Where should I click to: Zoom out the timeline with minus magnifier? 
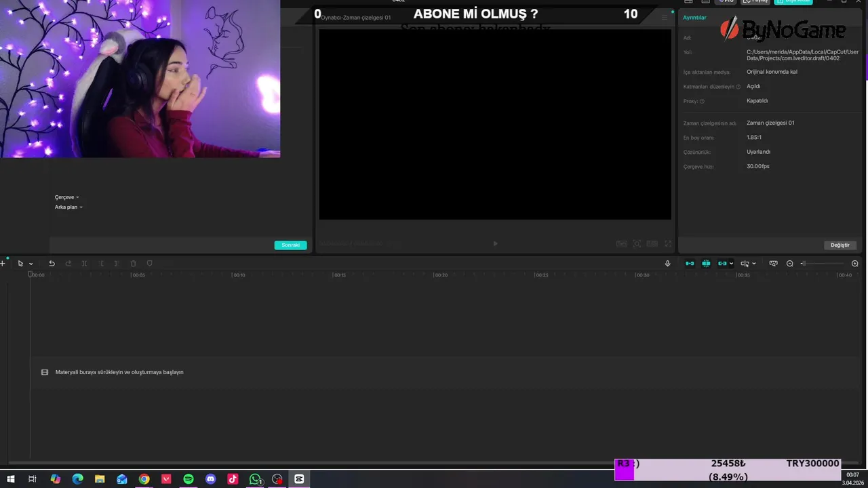[790, 264]
